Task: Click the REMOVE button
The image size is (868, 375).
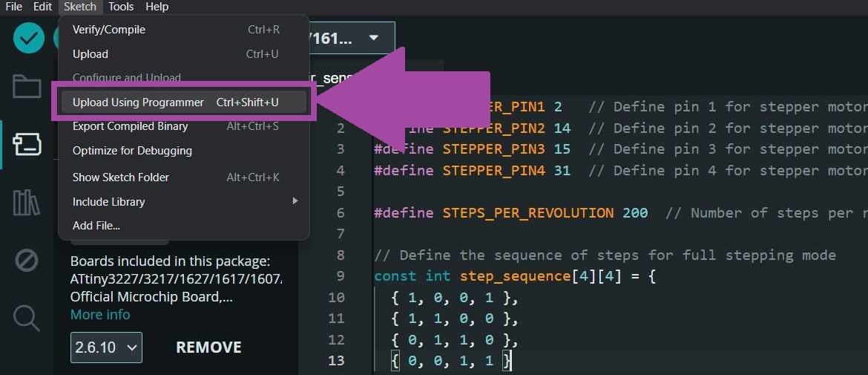Action: (208, 348)
